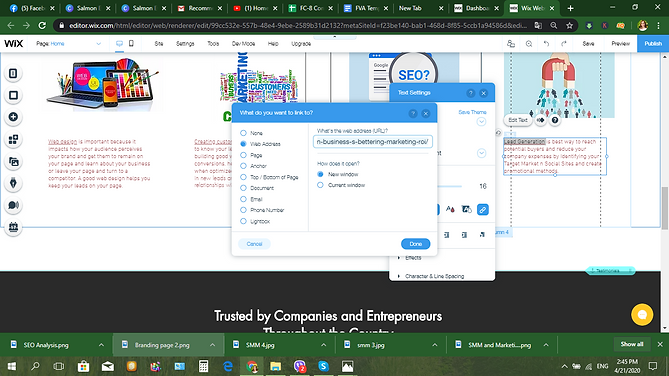The width and height of the screenshot is (669, 376).
Task: Click Preview in the top bar
Action: click(x=620, y=44)
